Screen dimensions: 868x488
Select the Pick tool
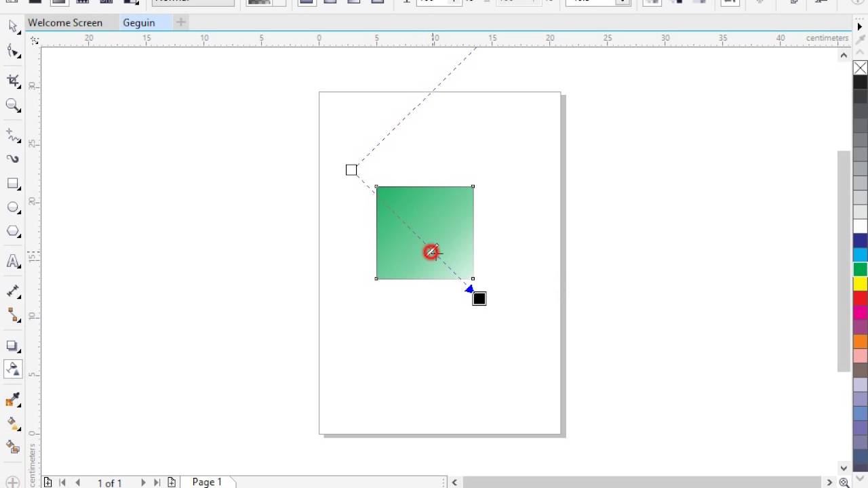[x=12, y=26]
